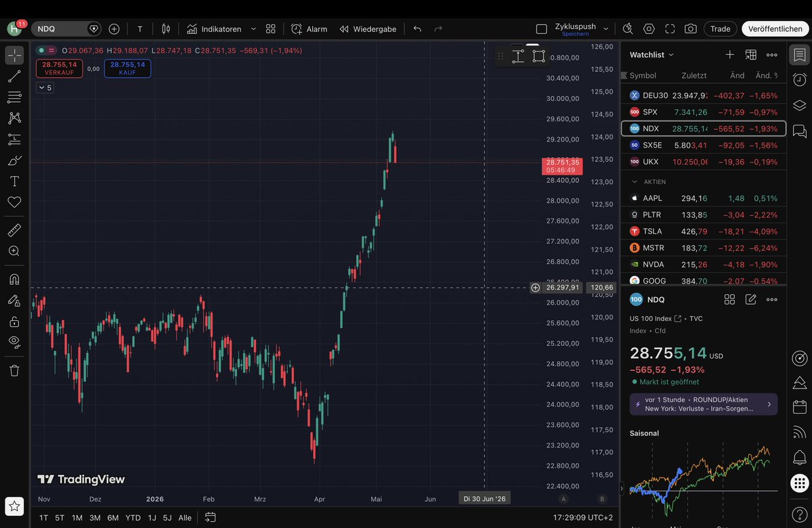The height and width of the screenshot is (528, 812).
Task: Select the brush drawing tool
Action: coord(14,160)
